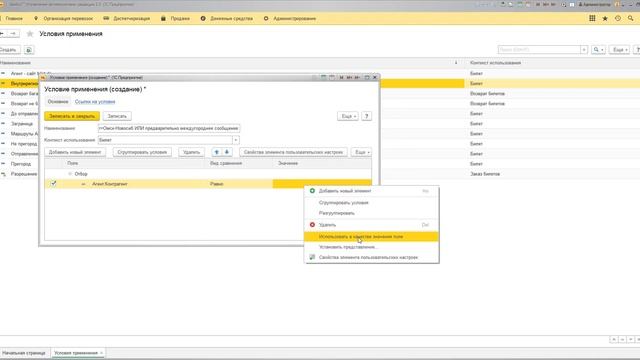Open the Контекст использования dropdown arrow
The image size is (640, 360).
click(x=236, y=140)
